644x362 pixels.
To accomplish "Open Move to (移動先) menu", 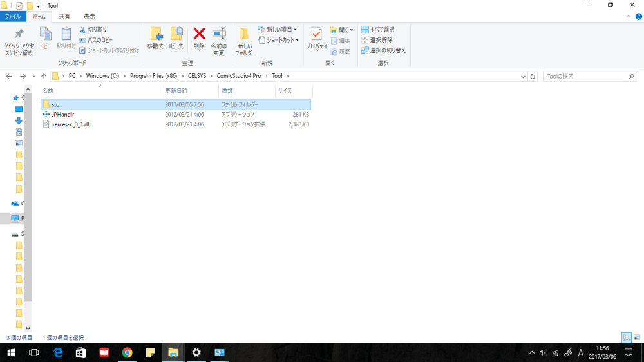I will 156,39.
